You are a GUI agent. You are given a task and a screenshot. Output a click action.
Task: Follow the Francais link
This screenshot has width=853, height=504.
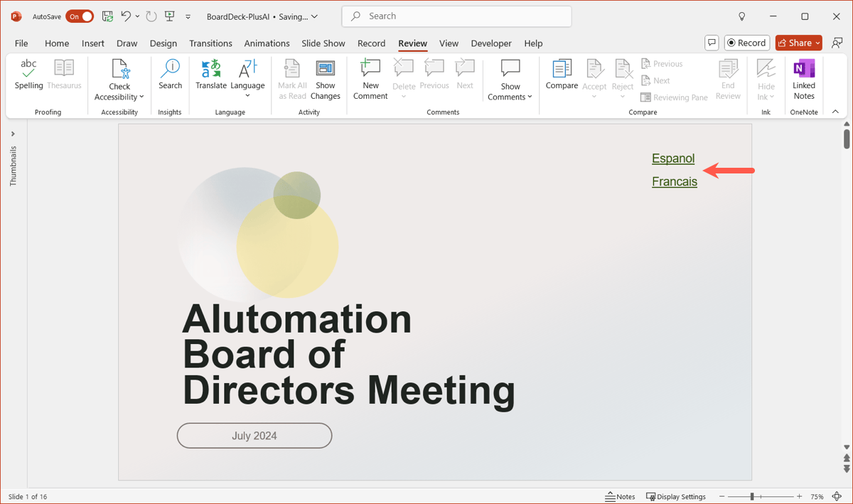pyautogui.click(x=675, y=182)
